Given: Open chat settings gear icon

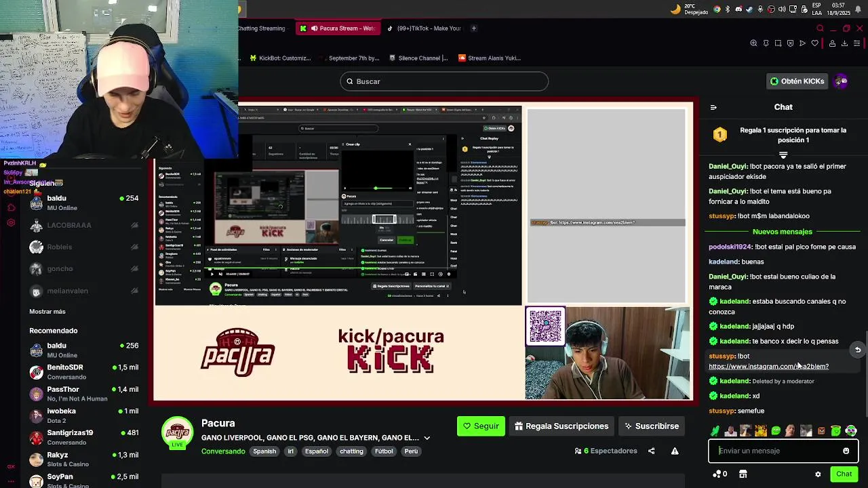Looking at the screenshot, I should pos(818,474).
